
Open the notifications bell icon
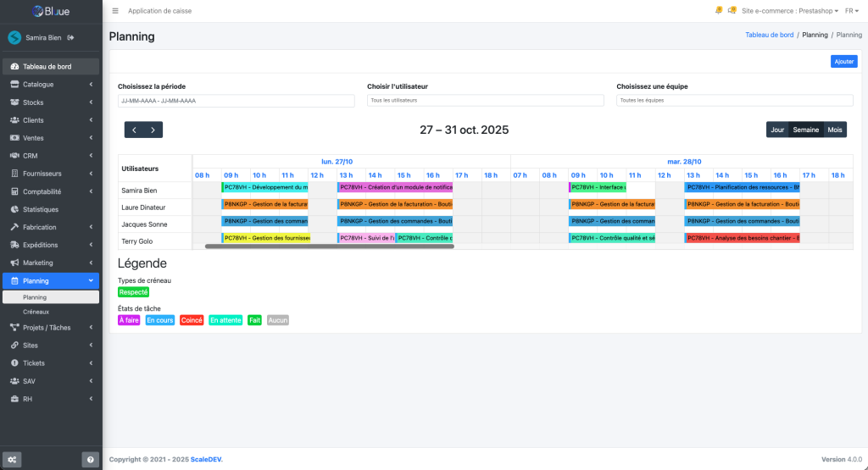pos(718,11)
